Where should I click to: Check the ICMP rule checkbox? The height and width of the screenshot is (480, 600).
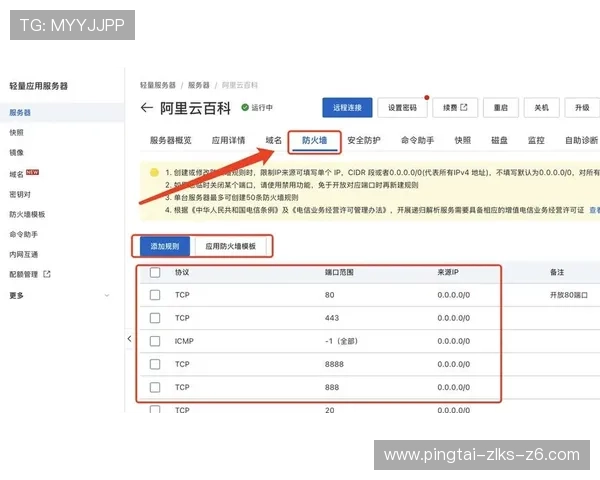click(x=155, y=341)
